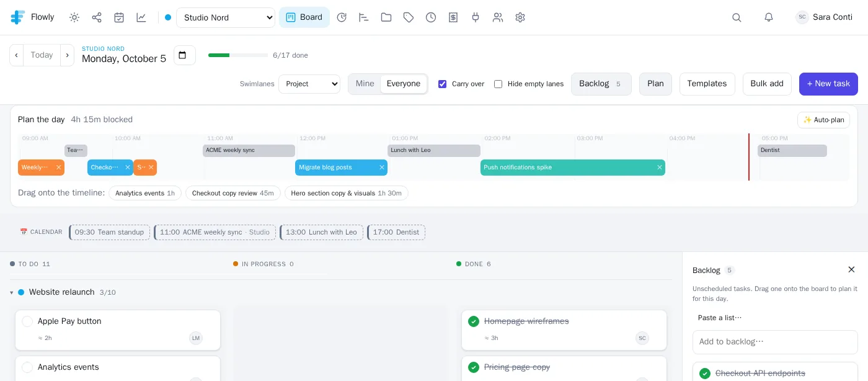The image size is (868, 381).
Task: Close the Backlog panel
Action: 851,269
